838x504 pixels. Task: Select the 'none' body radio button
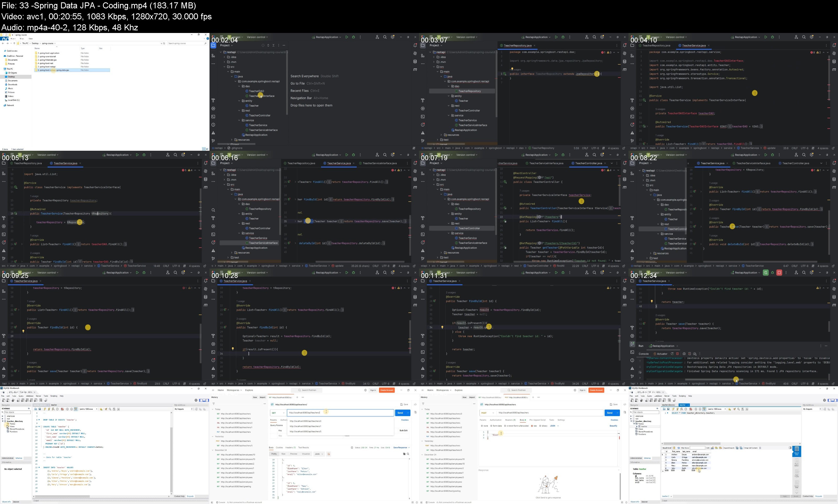[x=484, y=426]
